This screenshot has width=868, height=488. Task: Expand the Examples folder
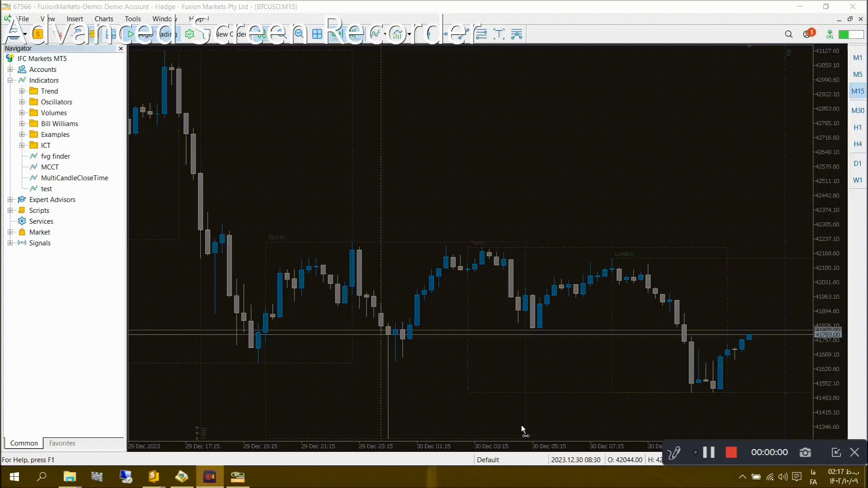pos(22,135)
